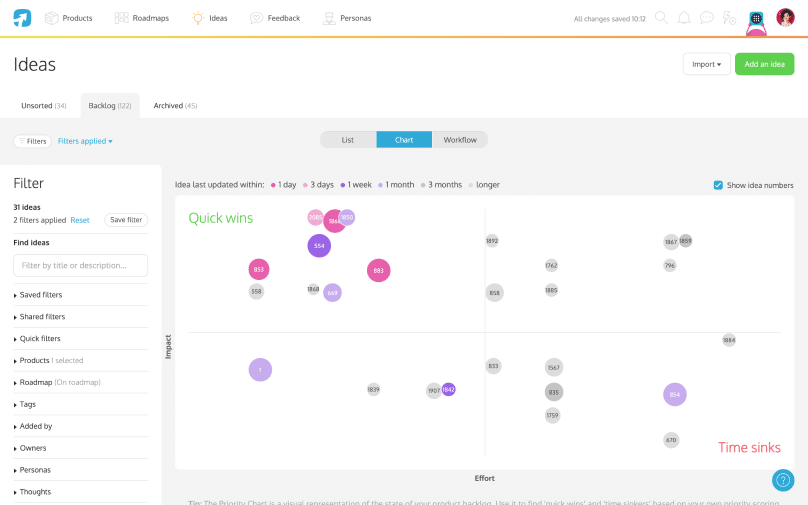Click the Find ideas filter input
This screenshot has height=505, width=808.
tap(80, 265)
